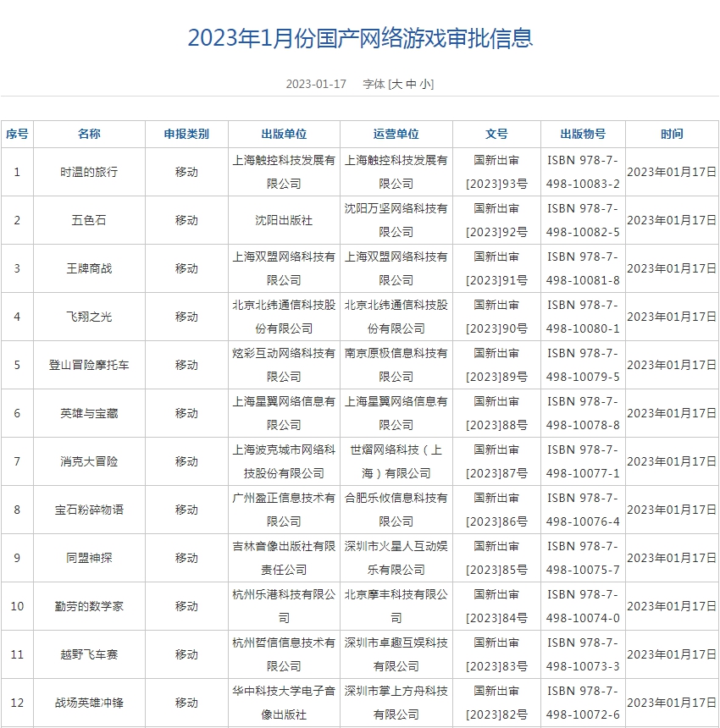This screenshot has height=728, width=720.
Task: Click the 运营单位 column header
Action: 396,135
